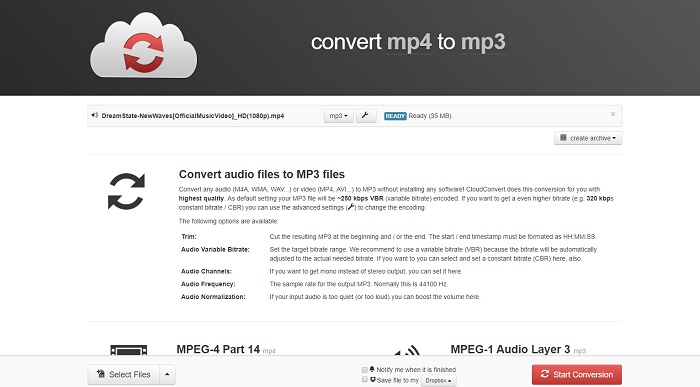Open the Dropbox storage dropdown

pos(438,380)
